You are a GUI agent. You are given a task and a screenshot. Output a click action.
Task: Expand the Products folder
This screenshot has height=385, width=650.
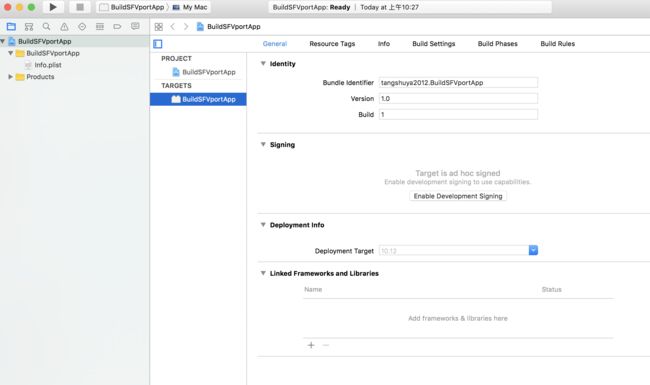10,77
